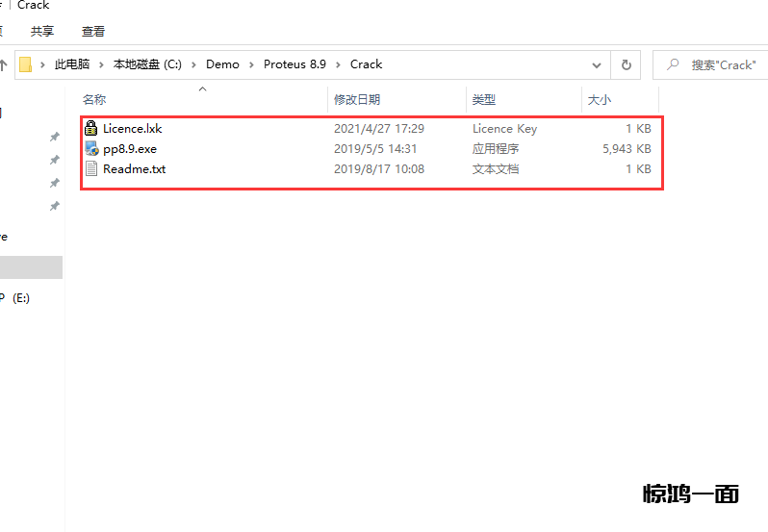Click the 搜索"Crack" search field

(x=722, y=64)
